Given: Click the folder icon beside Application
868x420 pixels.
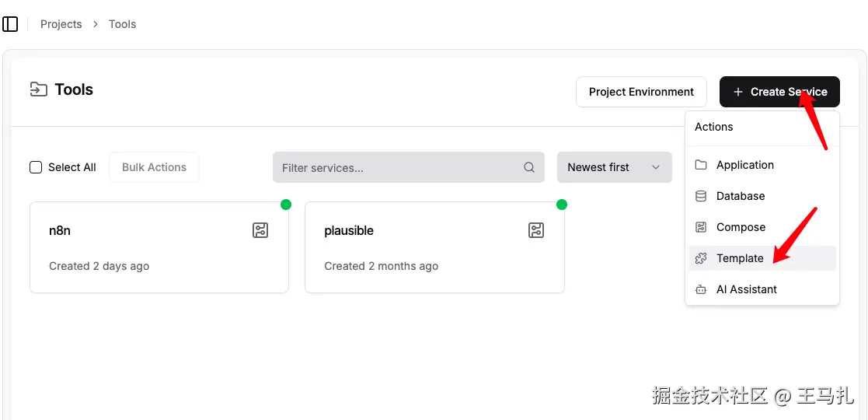Looking at the screenshot, I should [701, 165].
